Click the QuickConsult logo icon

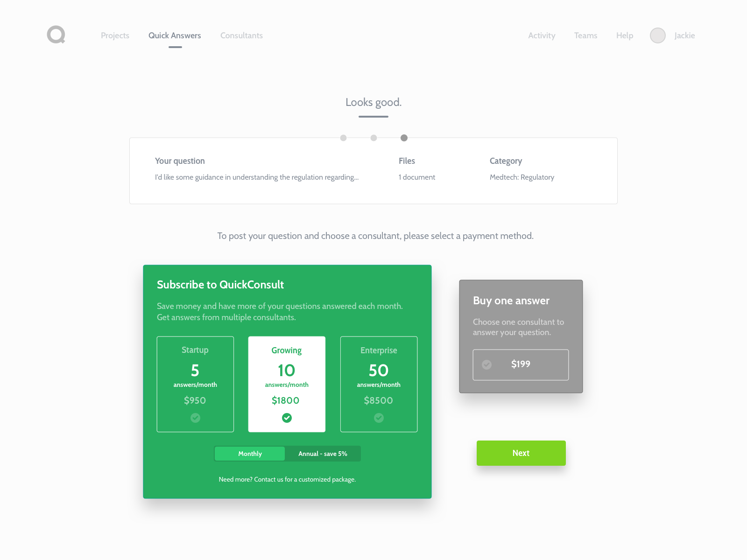[56, 35]
